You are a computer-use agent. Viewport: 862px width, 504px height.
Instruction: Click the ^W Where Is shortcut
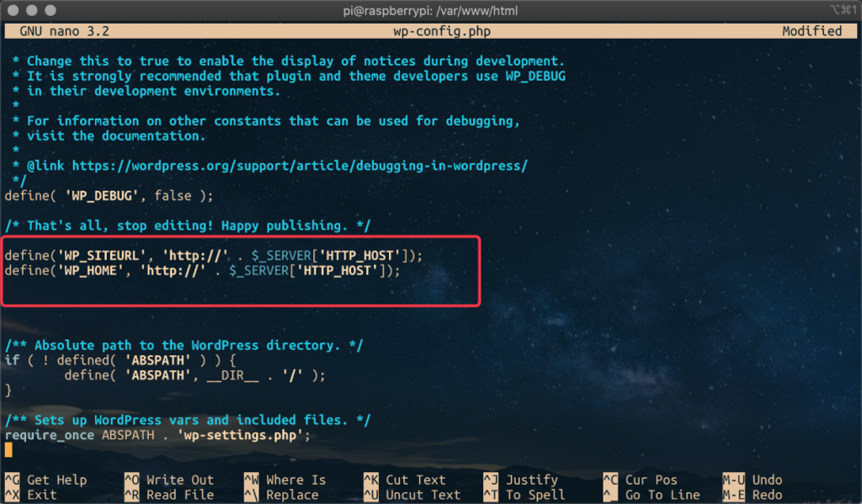(285, 480)
